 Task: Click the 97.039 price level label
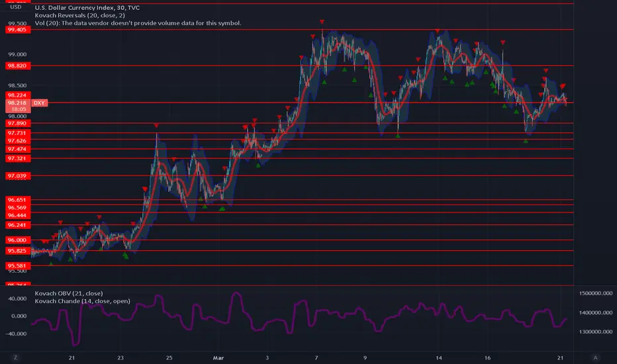[x=17, y=176]
